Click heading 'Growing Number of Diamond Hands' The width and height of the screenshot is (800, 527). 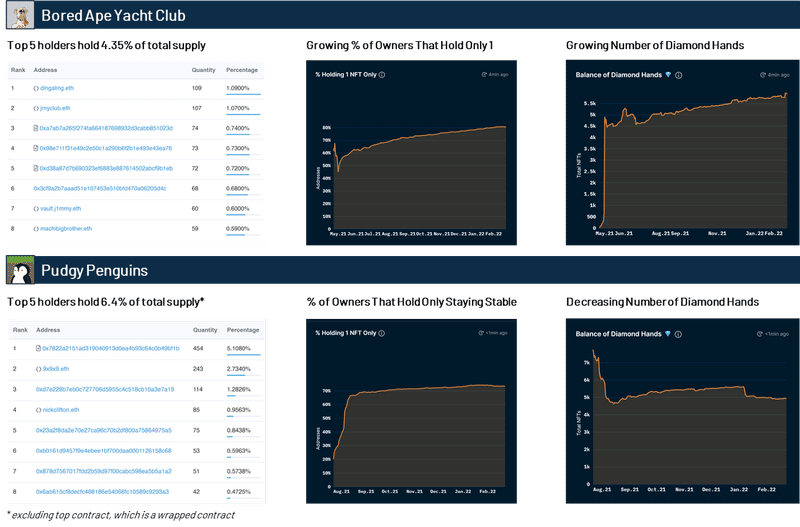655,45
